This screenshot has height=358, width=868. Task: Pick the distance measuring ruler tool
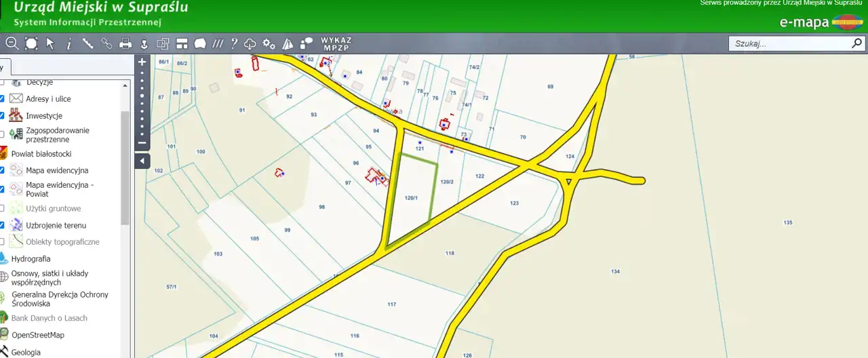(87, 43)
